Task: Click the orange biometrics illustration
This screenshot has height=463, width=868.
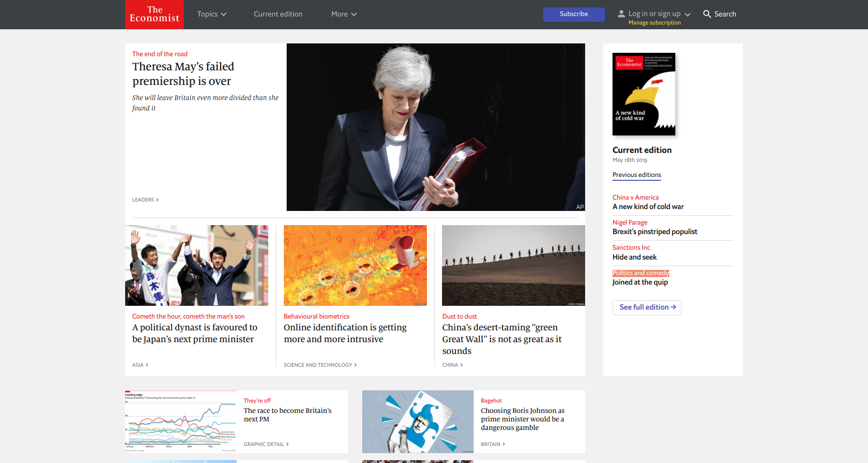Action: pyautogui.click(x=355, y=265)
